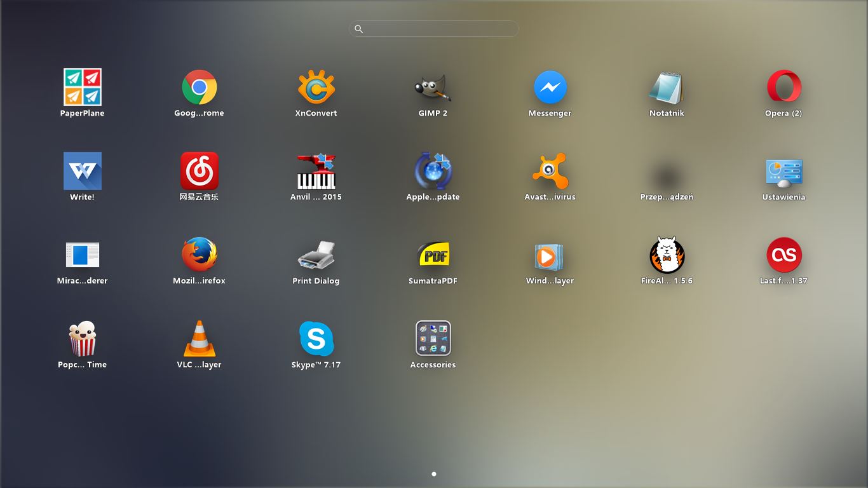This screenshot has width=868, height=488.
Task: Launch SumatraPDF reader icon
Action: tap(433, 255)
